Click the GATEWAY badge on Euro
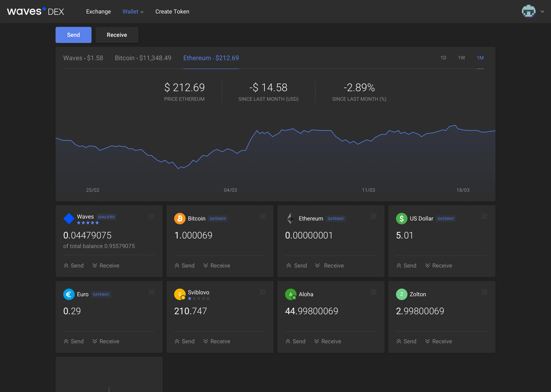 click(x=101, y=294)
